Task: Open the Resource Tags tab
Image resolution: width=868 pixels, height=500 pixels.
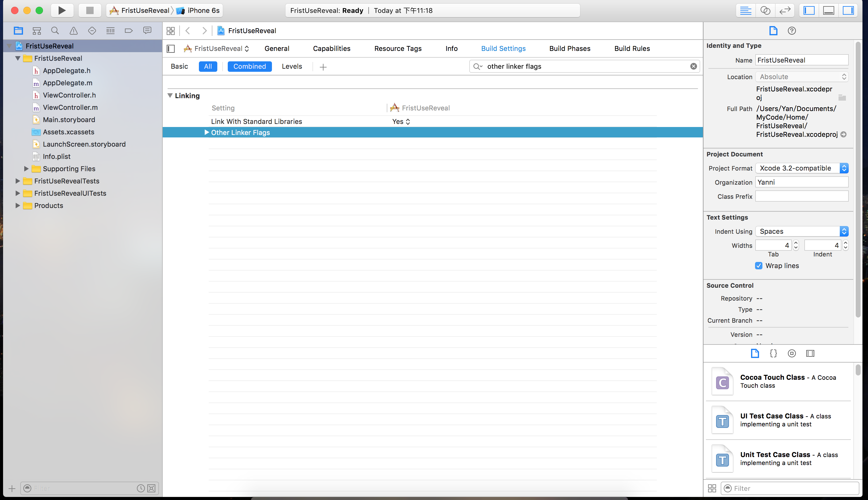Action: point(398,48)
